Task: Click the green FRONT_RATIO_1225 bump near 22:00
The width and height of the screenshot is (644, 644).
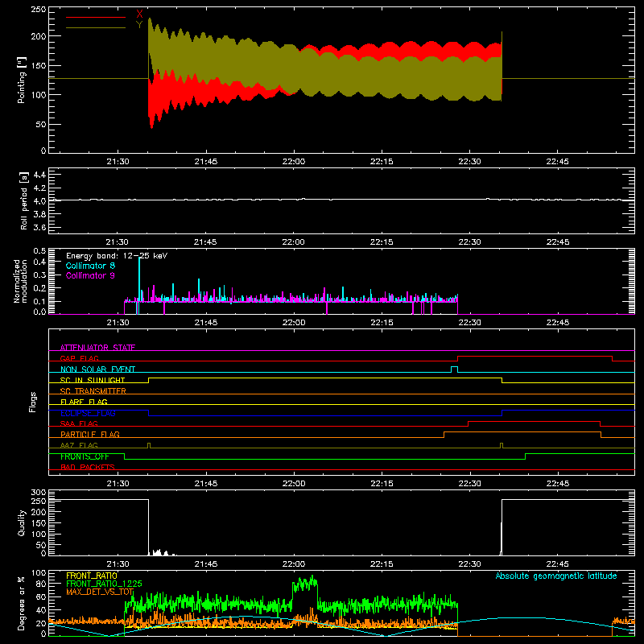Action: point(305,585)
